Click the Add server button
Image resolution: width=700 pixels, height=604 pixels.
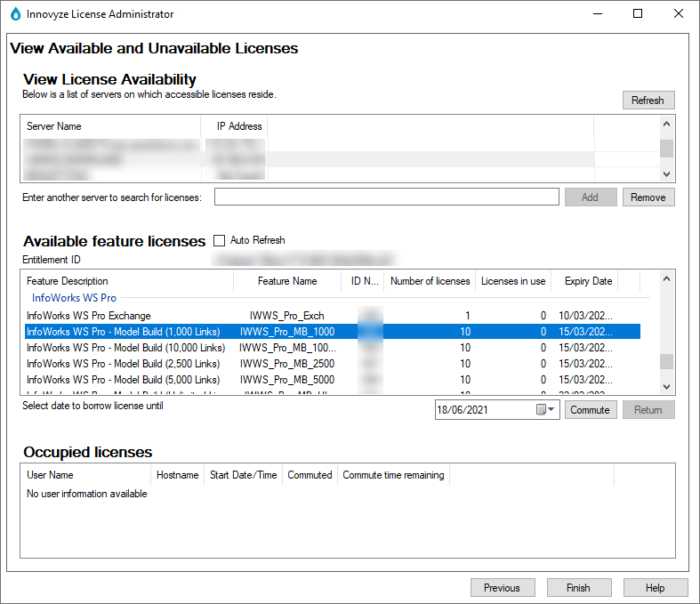pyautogui.click(x=591, y=197)
